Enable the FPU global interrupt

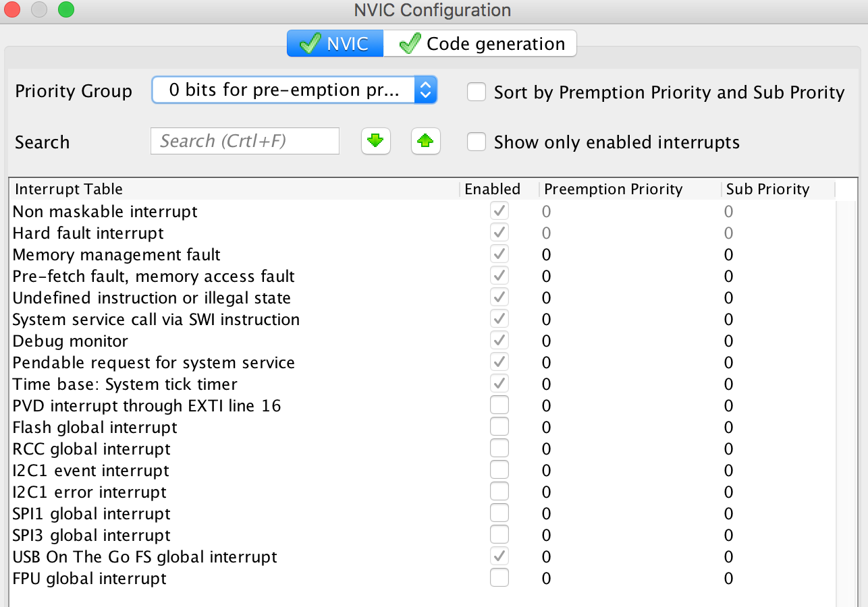tap(499, 578)
